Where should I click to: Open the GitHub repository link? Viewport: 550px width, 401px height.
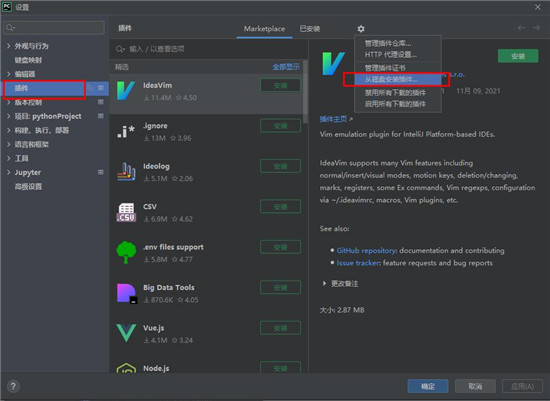(366, 250)
